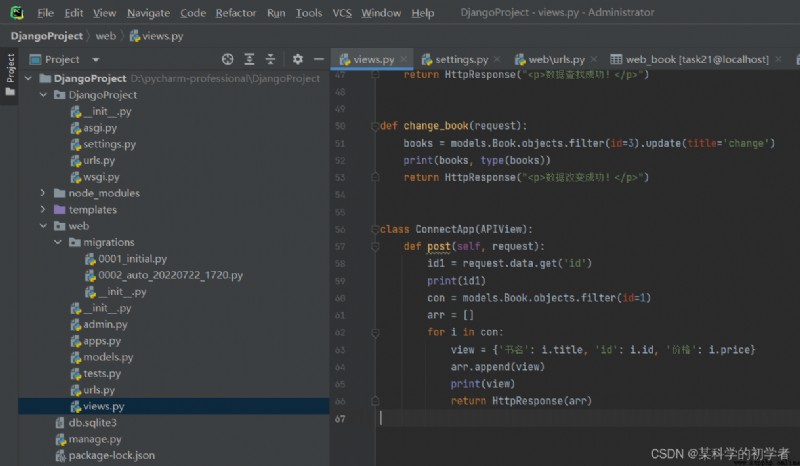Open the Edit menu

[73, 13]
